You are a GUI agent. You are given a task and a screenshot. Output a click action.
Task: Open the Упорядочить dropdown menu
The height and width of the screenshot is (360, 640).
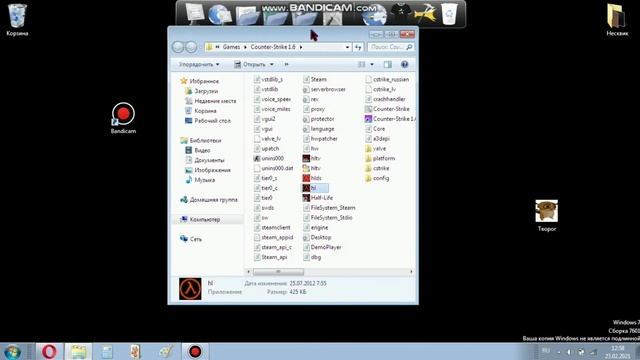click(x=199, y=64)
